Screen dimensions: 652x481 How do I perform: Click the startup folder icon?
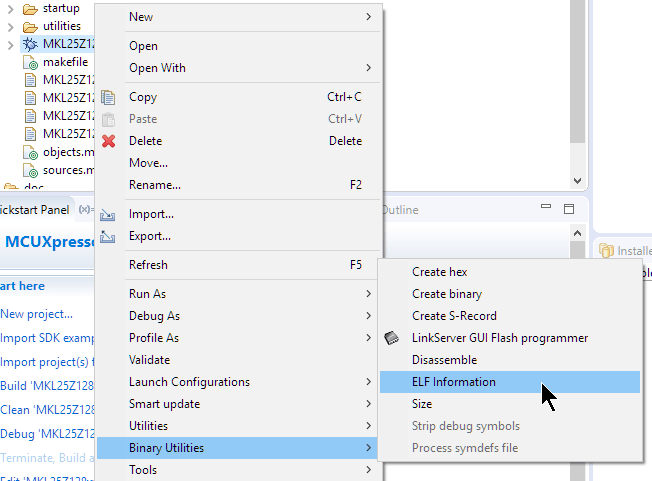click(x=30, y=9)
